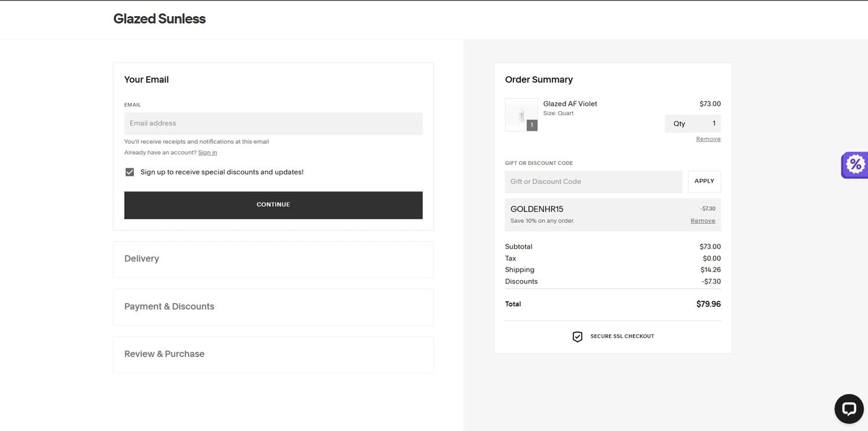
Task: Open the purple discount percent widget
Action: (855, 165)
